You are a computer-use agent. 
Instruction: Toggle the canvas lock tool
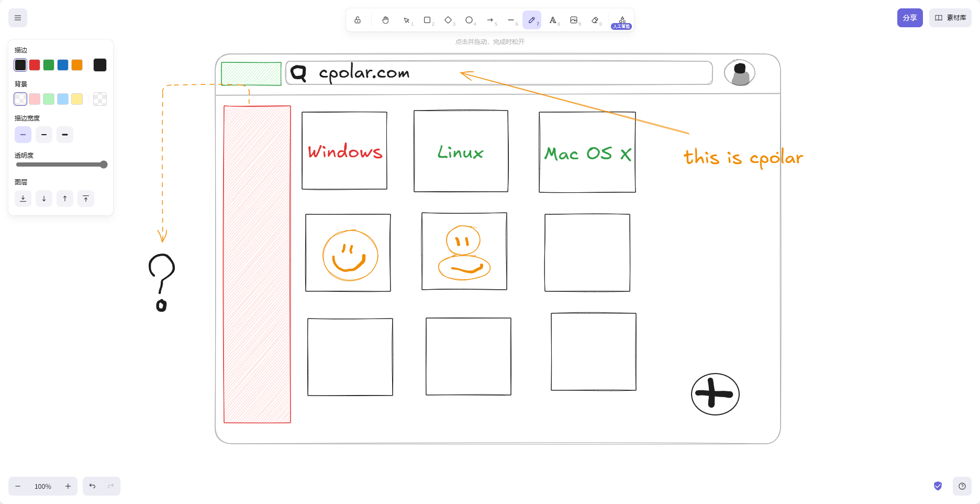(x=358, y=20)
